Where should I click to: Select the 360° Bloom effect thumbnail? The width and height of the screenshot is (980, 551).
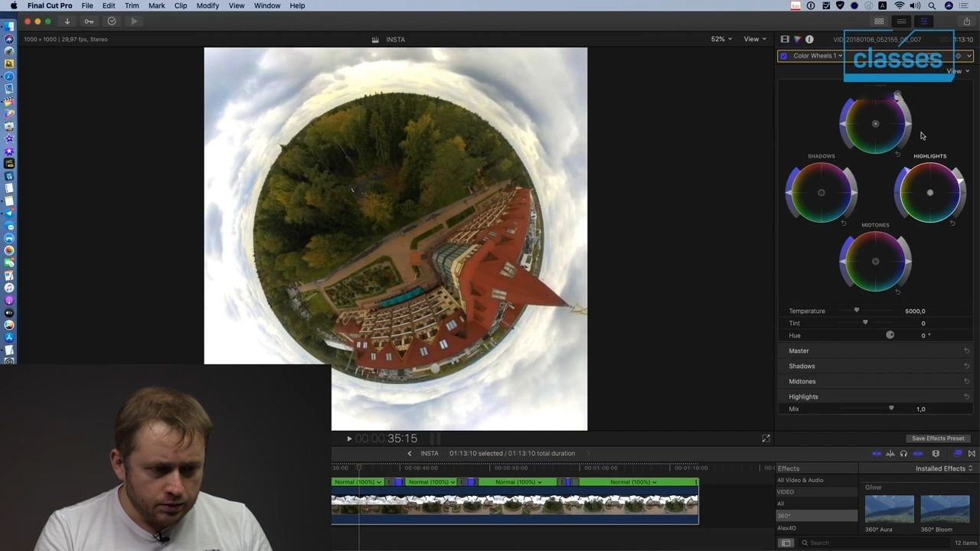[945, 510]
